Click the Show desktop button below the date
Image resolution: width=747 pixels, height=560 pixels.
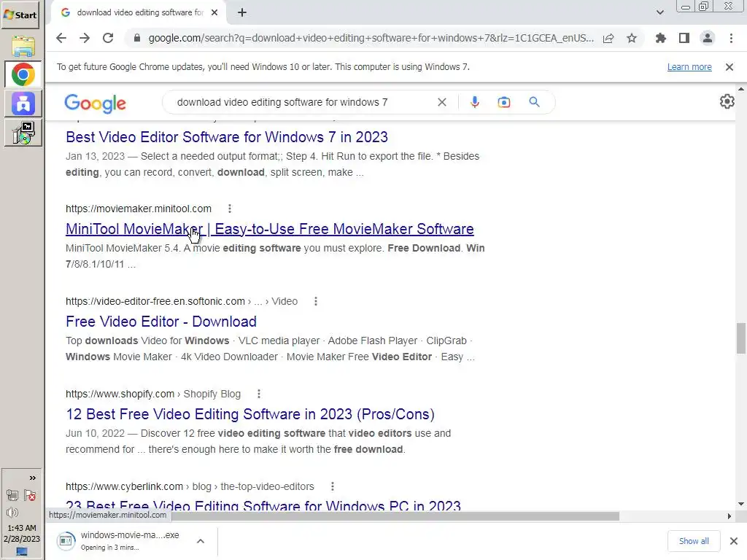22,552
